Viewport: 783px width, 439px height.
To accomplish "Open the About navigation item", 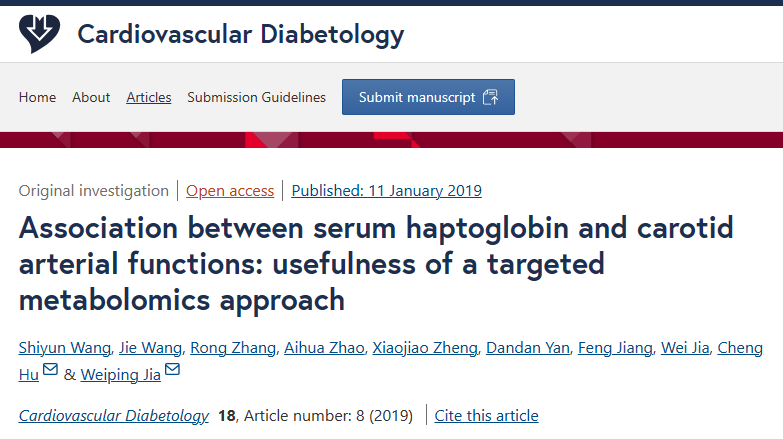I will click(x=91, y=97).
